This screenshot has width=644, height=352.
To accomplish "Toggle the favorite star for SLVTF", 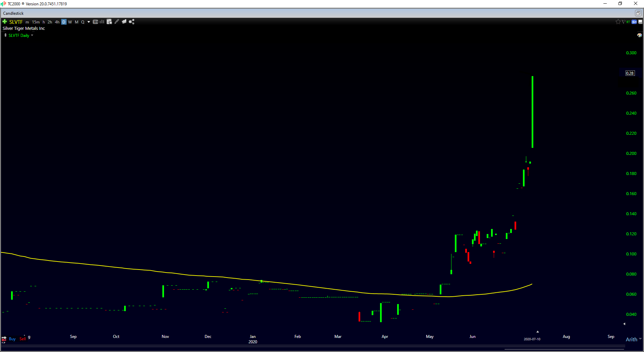I will (618, 22).
